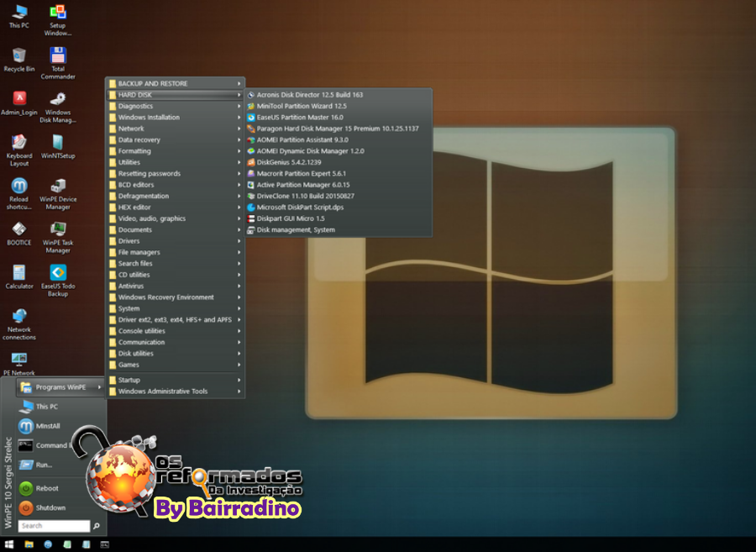Open the WinPE Task Manager desktop icon
This screenshot has width=756, height=552.
click(58, 229)
